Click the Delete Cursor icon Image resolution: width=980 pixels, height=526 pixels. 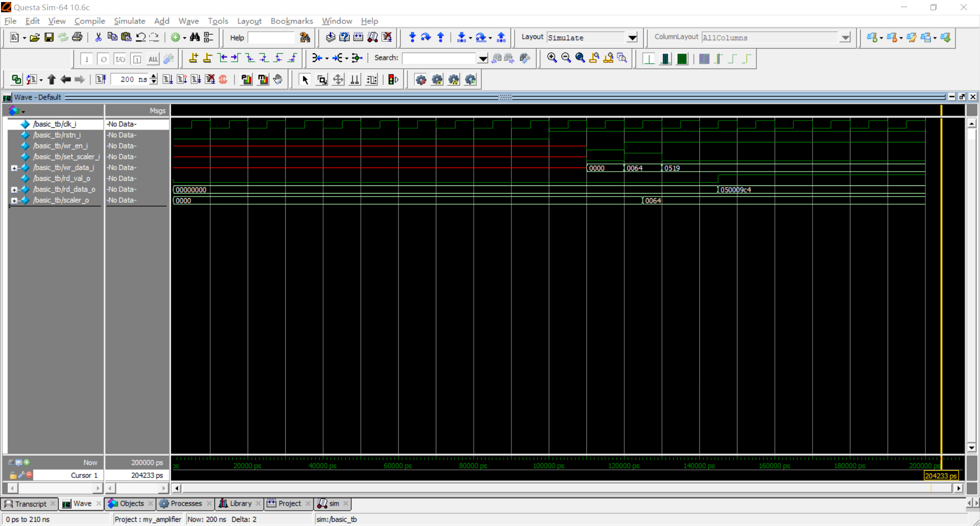[207, 58]
